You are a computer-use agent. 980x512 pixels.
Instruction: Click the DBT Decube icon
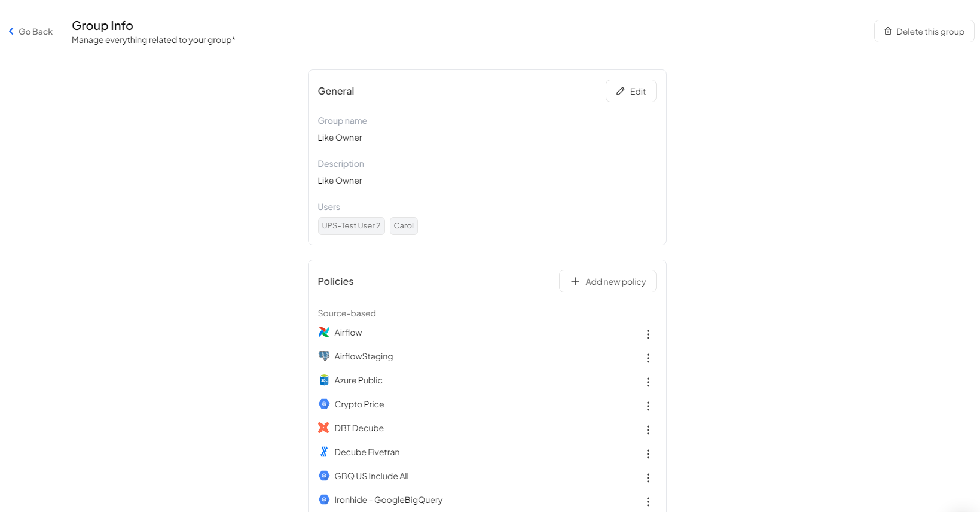tap(323, 428)
